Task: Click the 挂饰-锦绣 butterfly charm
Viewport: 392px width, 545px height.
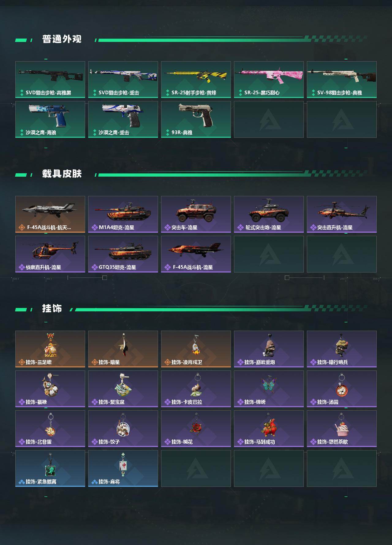Action: click(x=269, y=389)
